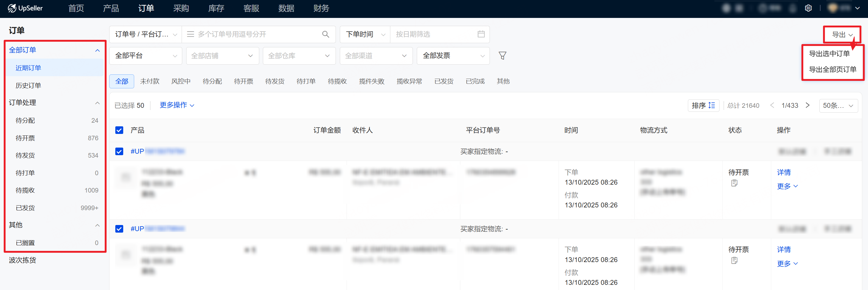Toggle the select-all orders checkbox
Viewport: 868px width, 290px height.
pos(119,131)
